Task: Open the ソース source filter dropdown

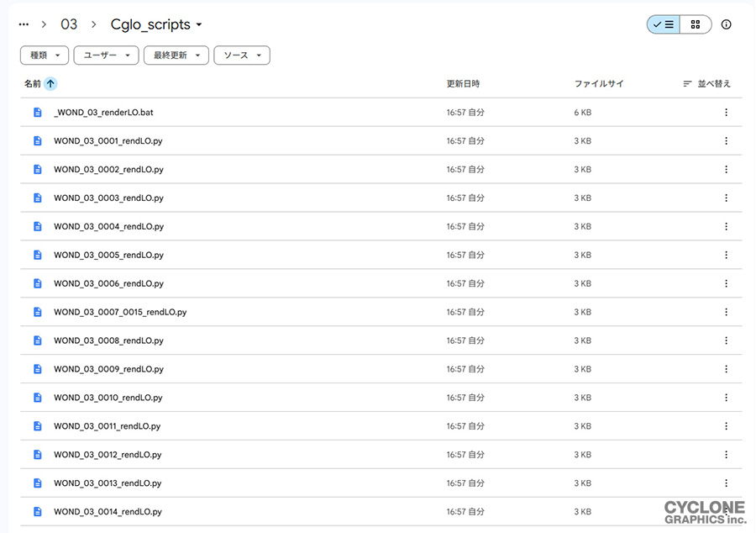Action: point(242,55)
